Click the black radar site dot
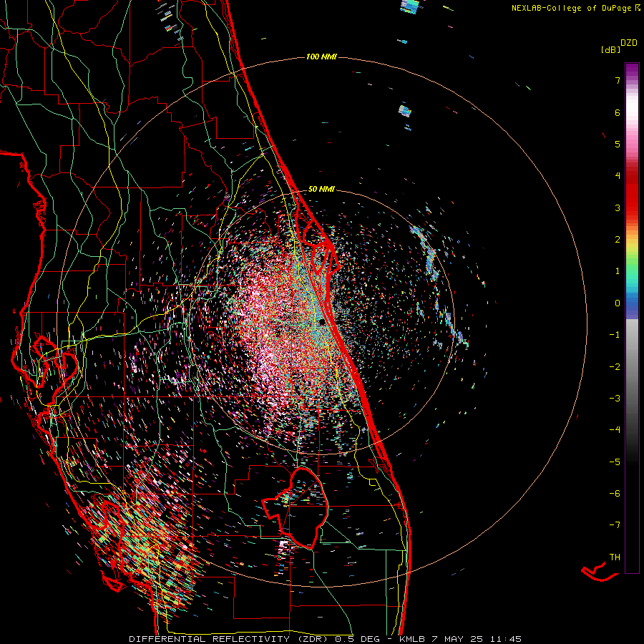Screen dimensions: 644x644 tap(322, 323)
